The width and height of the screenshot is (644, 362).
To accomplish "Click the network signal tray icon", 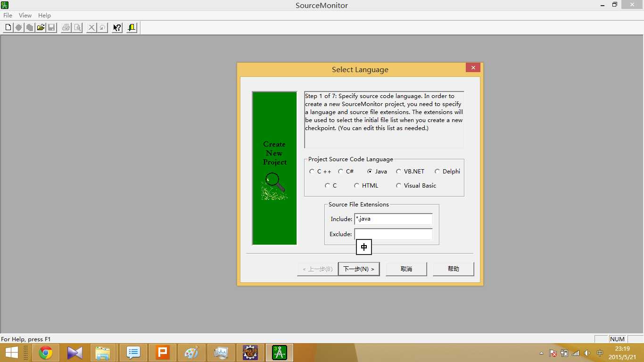I will point(576,353).
